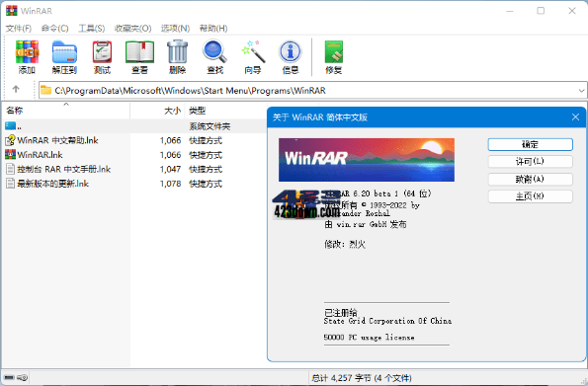588x386 pixels.
Task: Click the 1,078 size value
Action: (x=170, y=184)
